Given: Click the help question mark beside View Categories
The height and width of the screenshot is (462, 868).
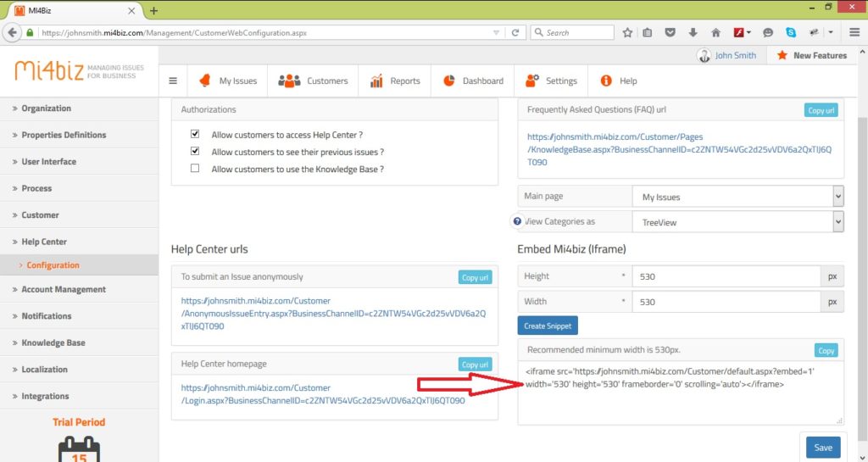Looking at the screenshot, I should pyautogui.click(x=517, y=221).
